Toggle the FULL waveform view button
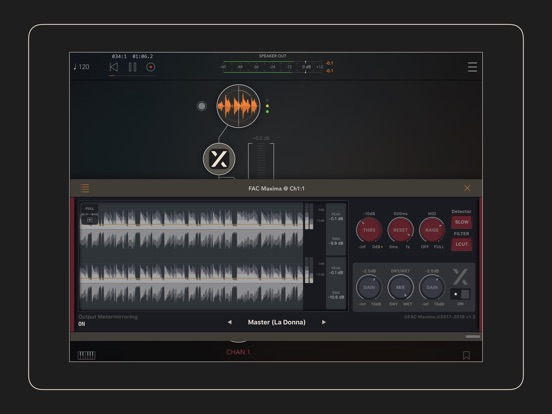Screen dimensions: 552x414 pyautogui.click(x=90, y=208)
